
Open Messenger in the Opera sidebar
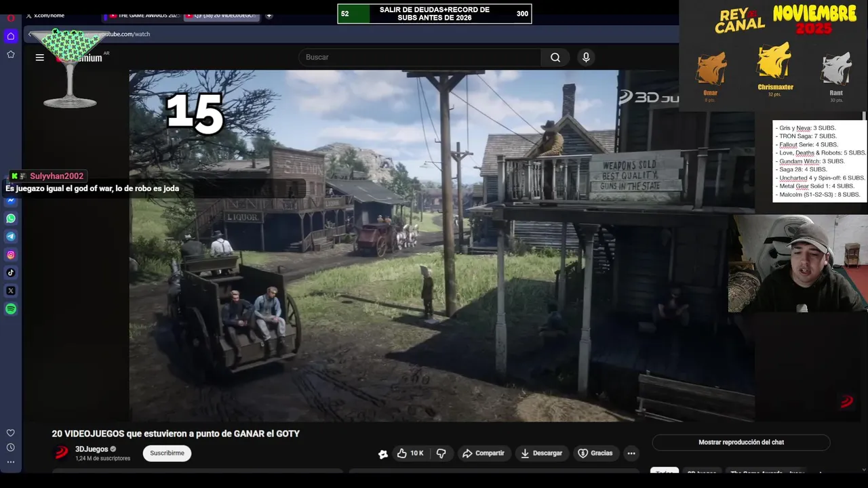pos(11,201)
